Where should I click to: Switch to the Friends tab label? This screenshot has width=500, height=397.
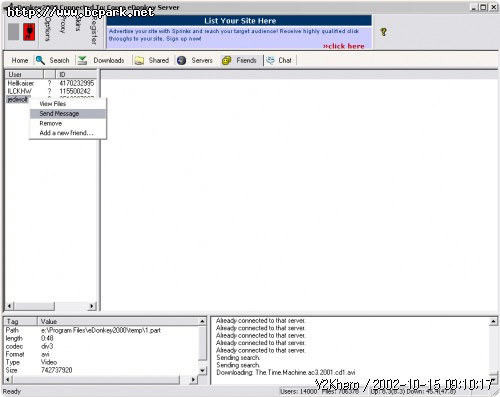pos(246,60)
